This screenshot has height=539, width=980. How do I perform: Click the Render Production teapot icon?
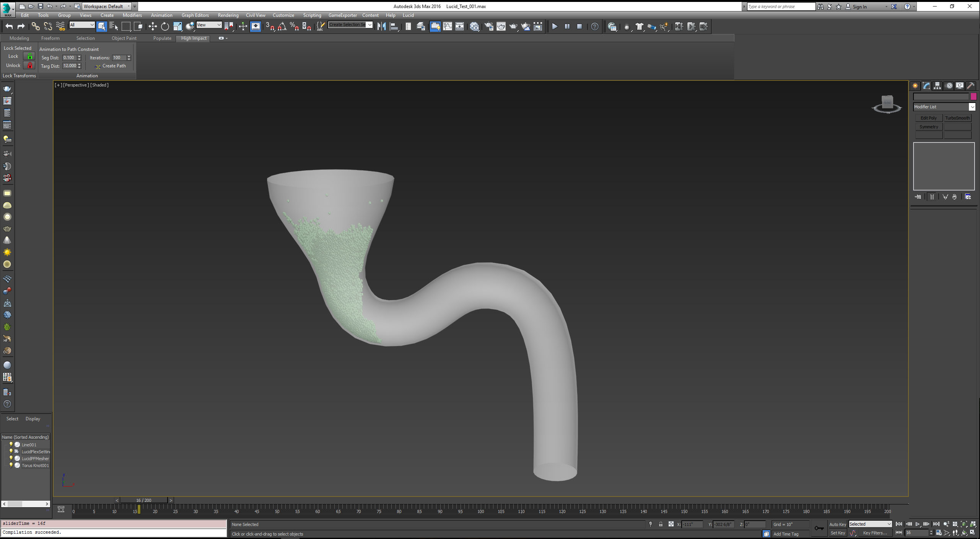(513, 26)
